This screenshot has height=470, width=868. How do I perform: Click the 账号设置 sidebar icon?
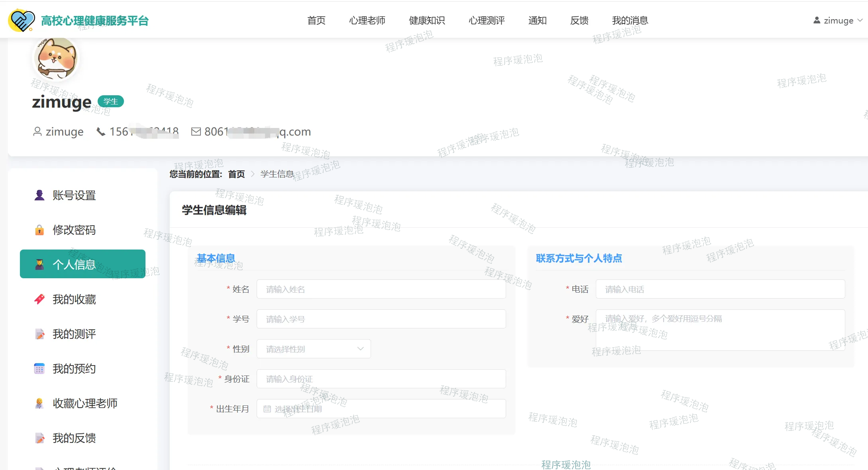pyautogui.click(x=39, y=195)
